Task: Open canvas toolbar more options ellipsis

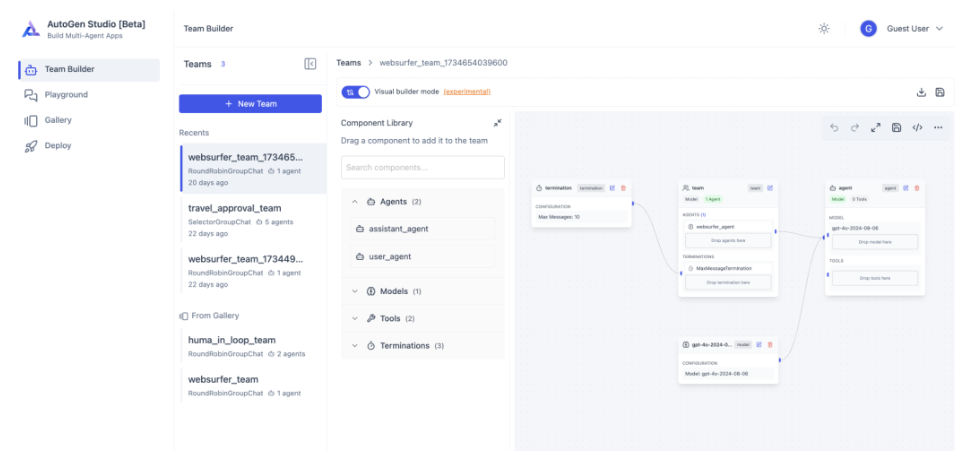Action: tap(938, 128)
